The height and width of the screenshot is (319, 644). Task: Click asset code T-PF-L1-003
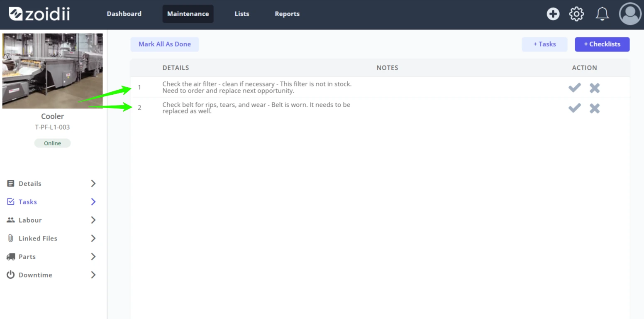(52, 127)
